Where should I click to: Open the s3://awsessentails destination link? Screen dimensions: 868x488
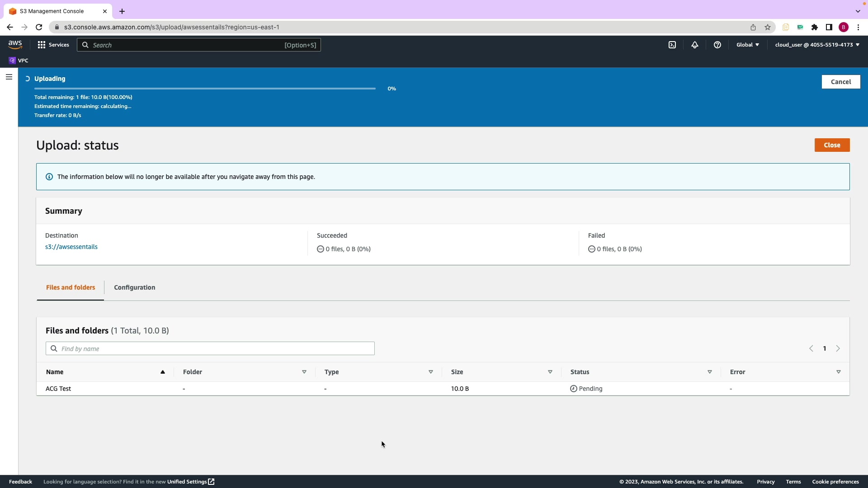71,247
